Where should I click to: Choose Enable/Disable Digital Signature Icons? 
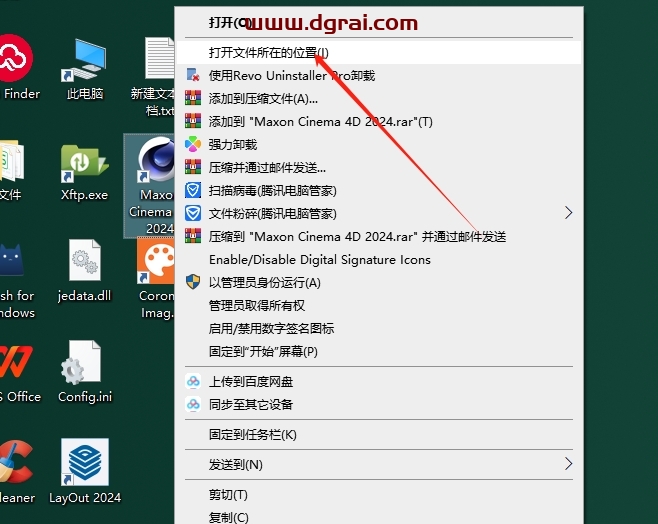[x=379, y=260]
